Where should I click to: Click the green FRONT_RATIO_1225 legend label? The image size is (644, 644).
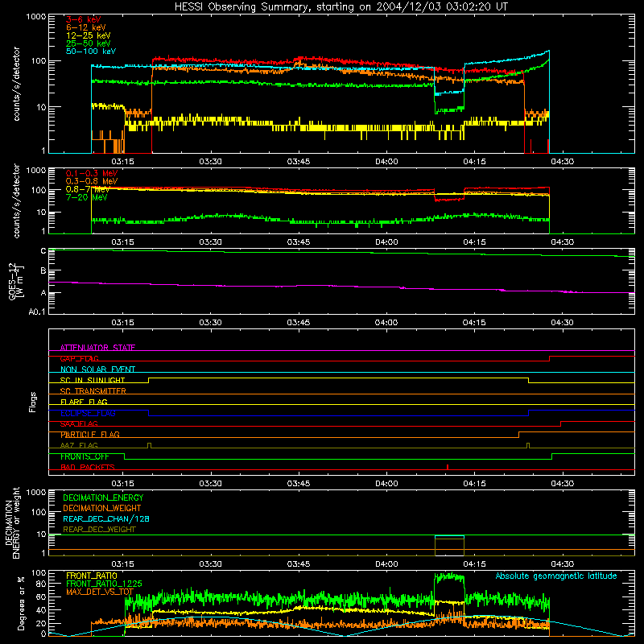104,584
